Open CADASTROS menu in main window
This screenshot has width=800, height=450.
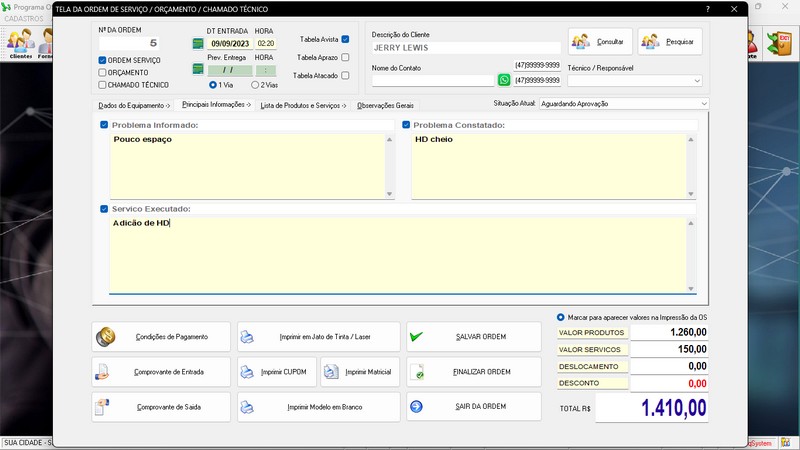click(24, 19)
